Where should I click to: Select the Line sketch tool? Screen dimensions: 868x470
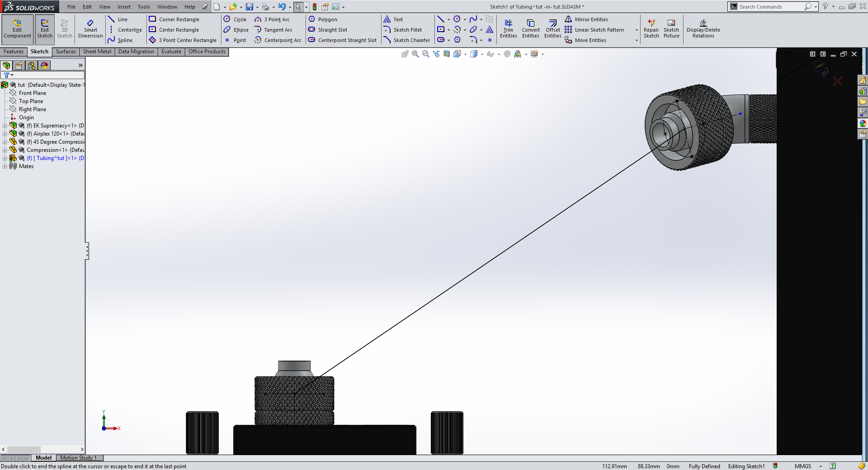tap(118, 19)
